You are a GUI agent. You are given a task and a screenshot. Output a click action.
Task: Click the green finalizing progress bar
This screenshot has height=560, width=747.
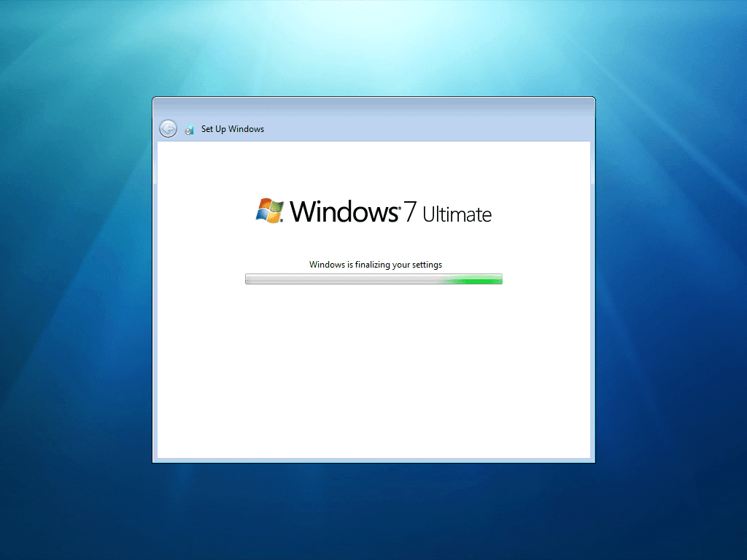[x=373, y=279]
